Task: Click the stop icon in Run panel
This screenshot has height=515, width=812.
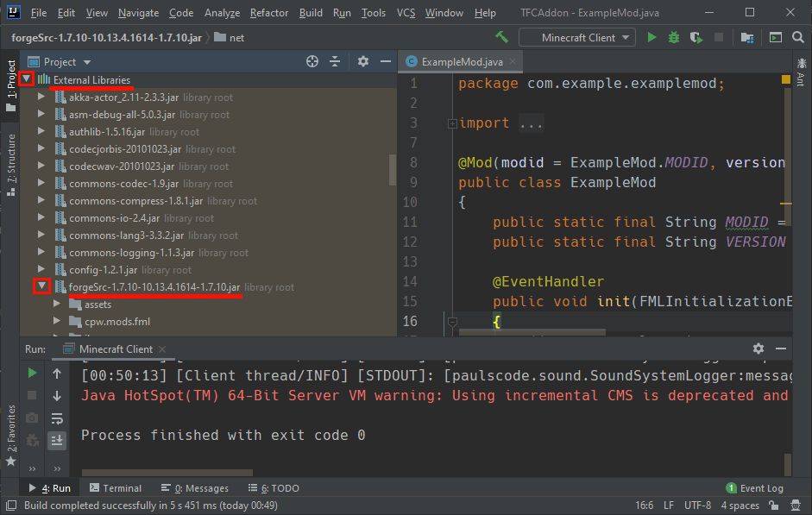Action: (32, 395)
